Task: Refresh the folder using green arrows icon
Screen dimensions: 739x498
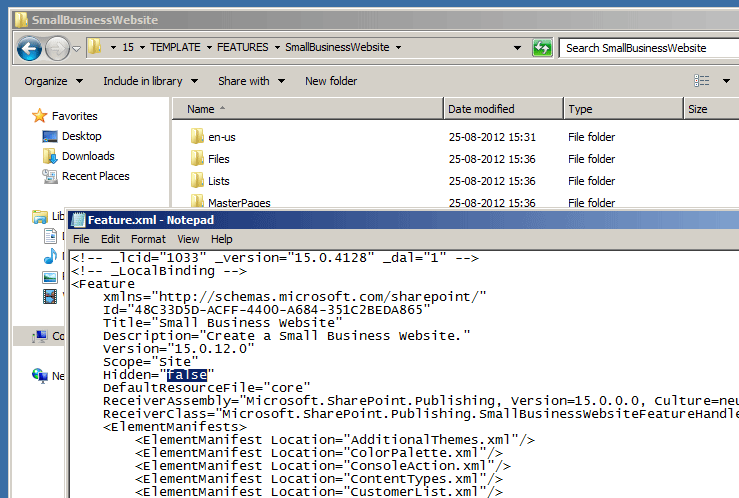Action: [x=542, y=48]
